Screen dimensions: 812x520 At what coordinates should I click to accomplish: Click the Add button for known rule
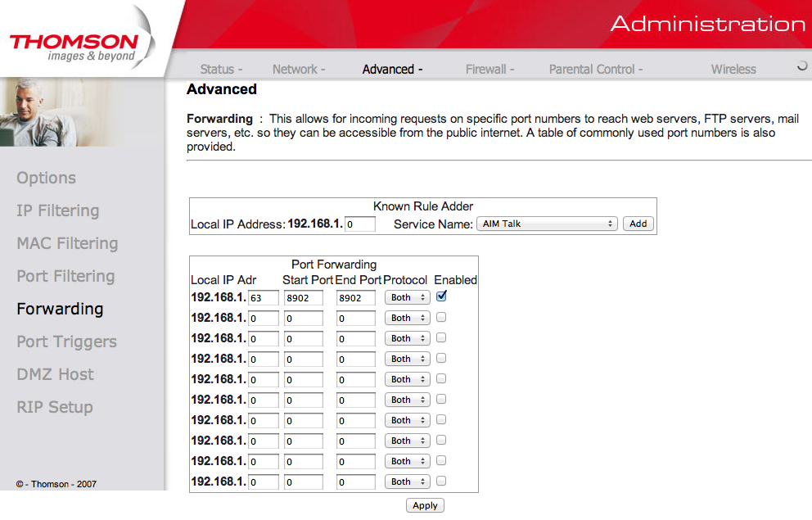[638, 224]
